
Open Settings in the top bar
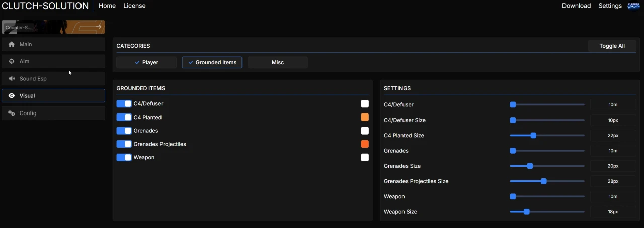[610, 6]
